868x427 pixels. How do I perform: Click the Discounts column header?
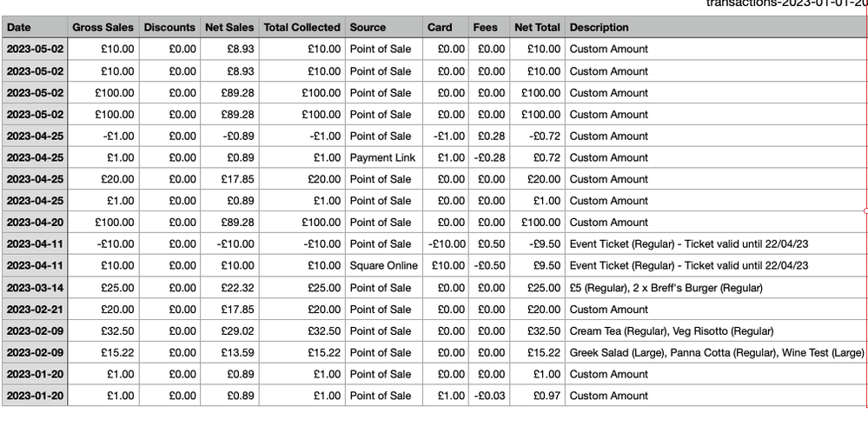(x=169, y=28)
